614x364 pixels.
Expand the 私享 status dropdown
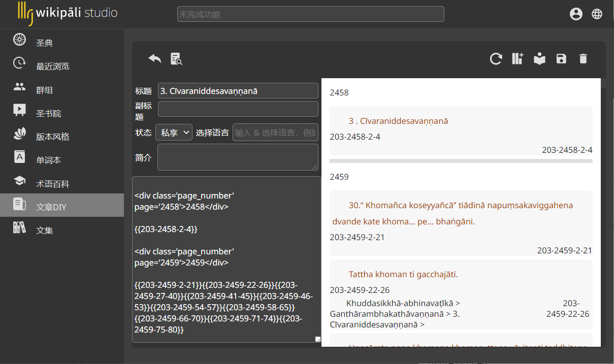[x=174, y=133]
